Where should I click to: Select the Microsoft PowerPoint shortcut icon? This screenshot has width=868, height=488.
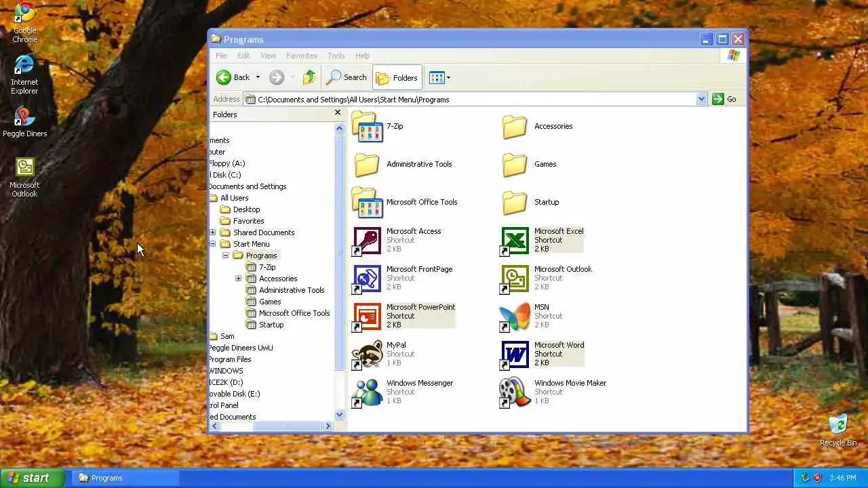367,317
